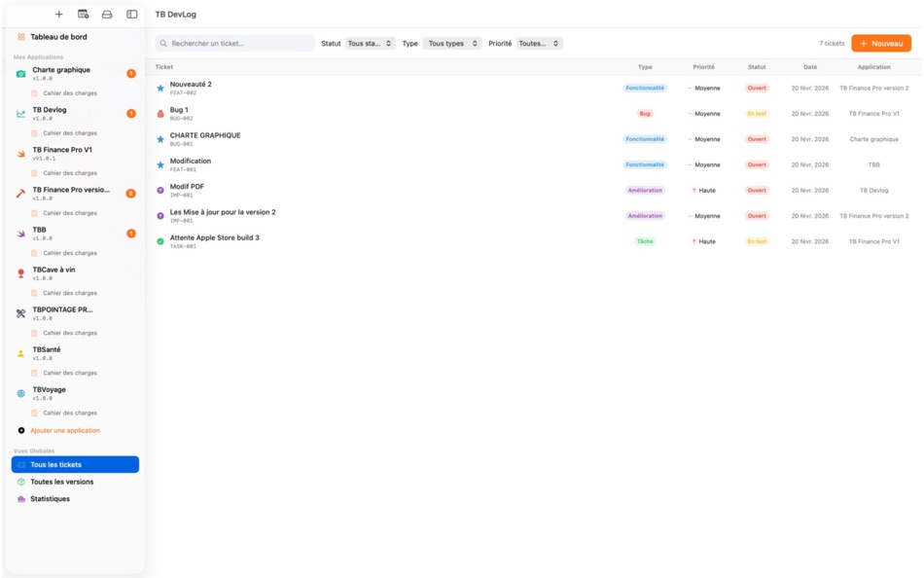Screen dimensions: 924x578
Task: Click the print icon in the toolbar
Action: 106,14
